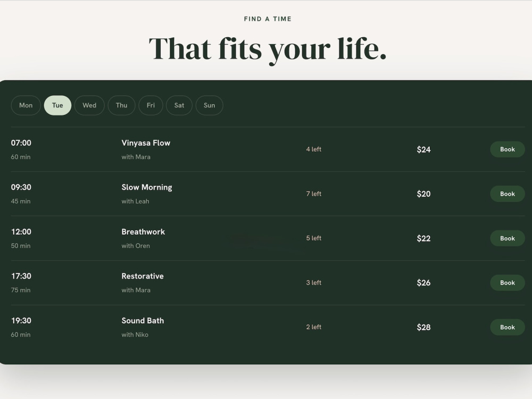
Task: Book the Restorative class
Action: pyautogui.click(x=507, y=282)
